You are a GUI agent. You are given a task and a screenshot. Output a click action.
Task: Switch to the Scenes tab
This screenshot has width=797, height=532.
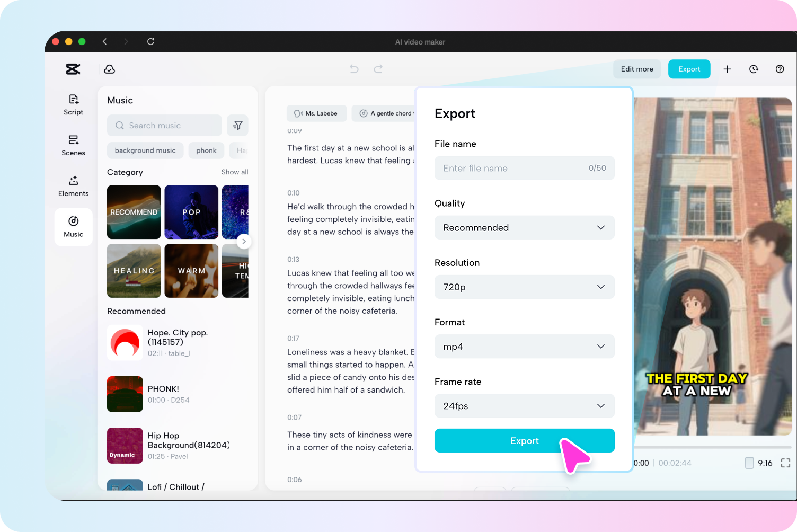coord(73,145)
